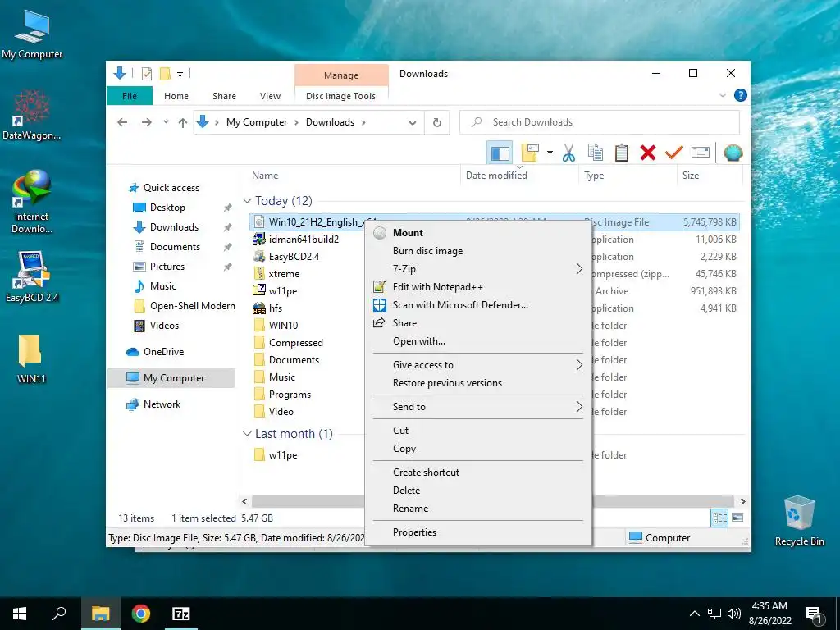This screenshot has height=630, width=840.
Task: Open the Recycle Bin desktop icon
Action: (799, 521)
